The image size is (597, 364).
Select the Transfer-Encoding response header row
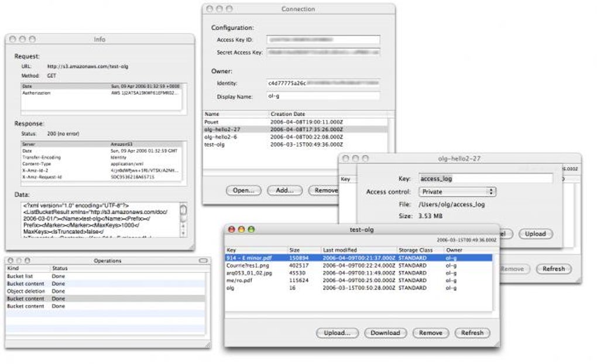coord(101,157)
